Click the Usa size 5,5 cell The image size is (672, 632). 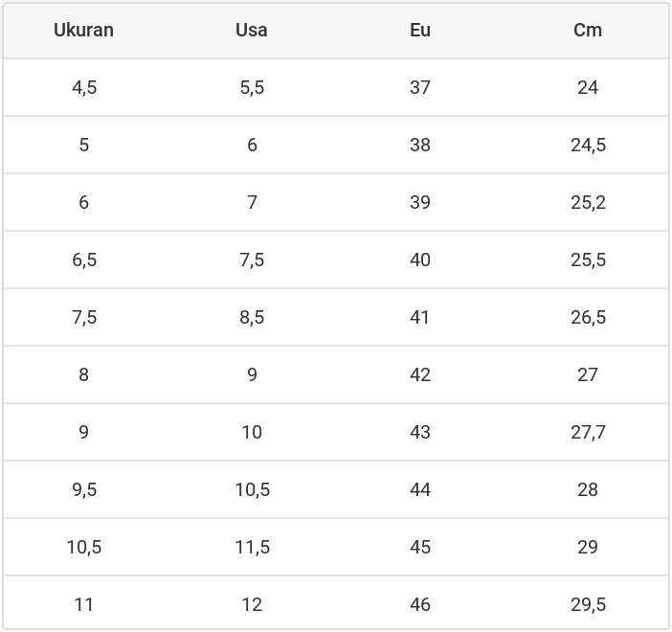point(252,87)
